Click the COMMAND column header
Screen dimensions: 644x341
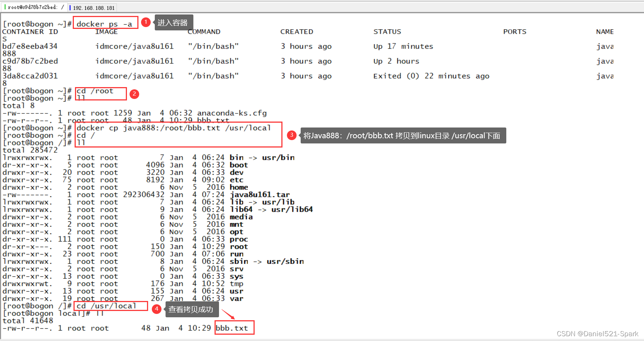(x=204, y=32)
